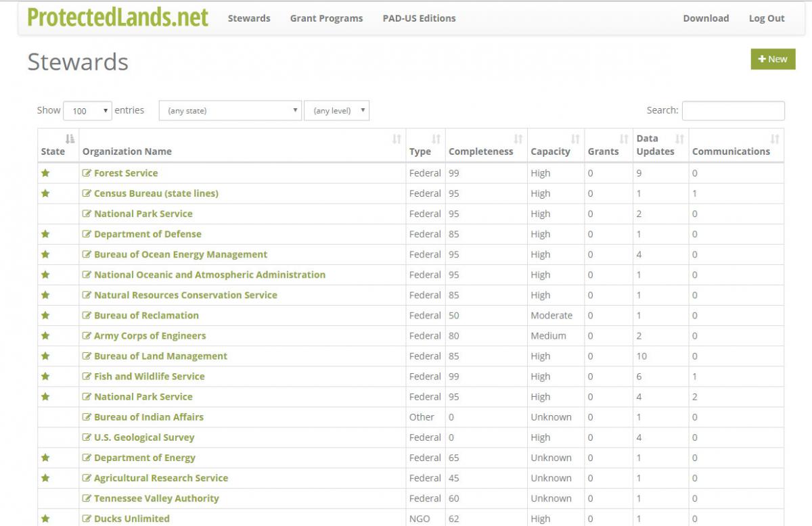Go to ProtectedLands.net home logo

tap(118, 17)
